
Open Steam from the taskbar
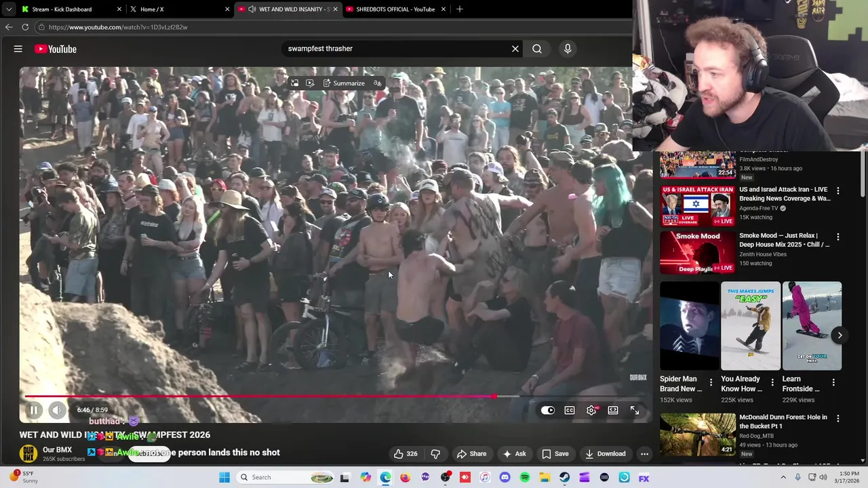(x=564, y=477)
